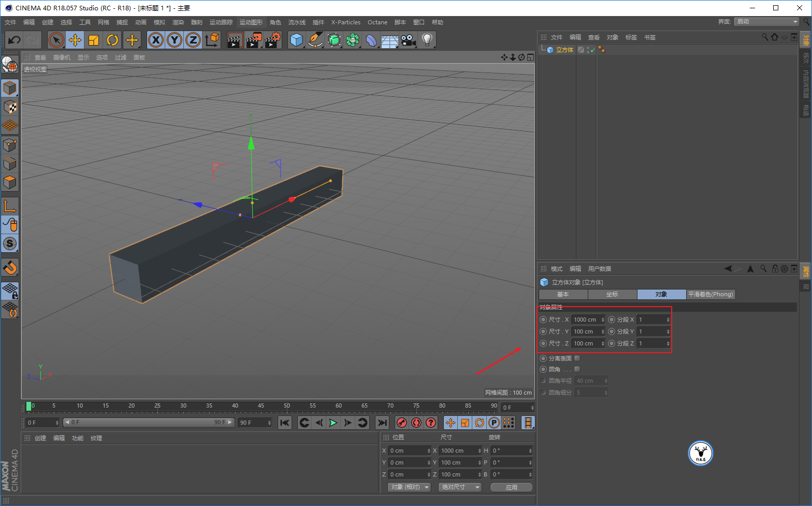Click the Undo arrow icon
Image resolution: width=812 pixels, height=506 pixels.
coord(14,40)
